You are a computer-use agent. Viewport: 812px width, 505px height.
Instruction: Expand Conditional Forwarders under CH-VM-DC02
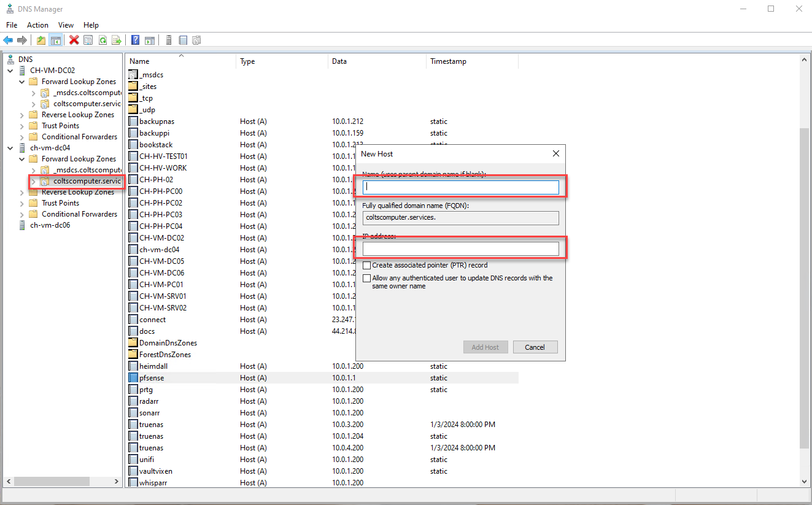pos(22,137)
